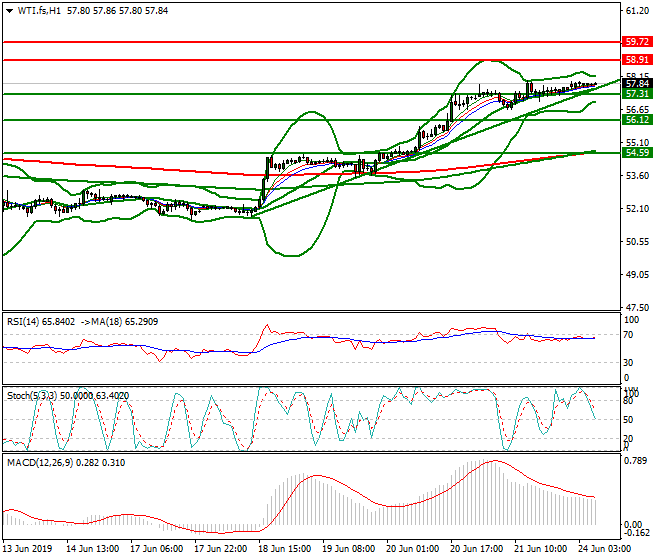Select the -0.162 value on MACD scale
Image resolution: width=660 pixels, height=560 pixels.
[635, 535]
